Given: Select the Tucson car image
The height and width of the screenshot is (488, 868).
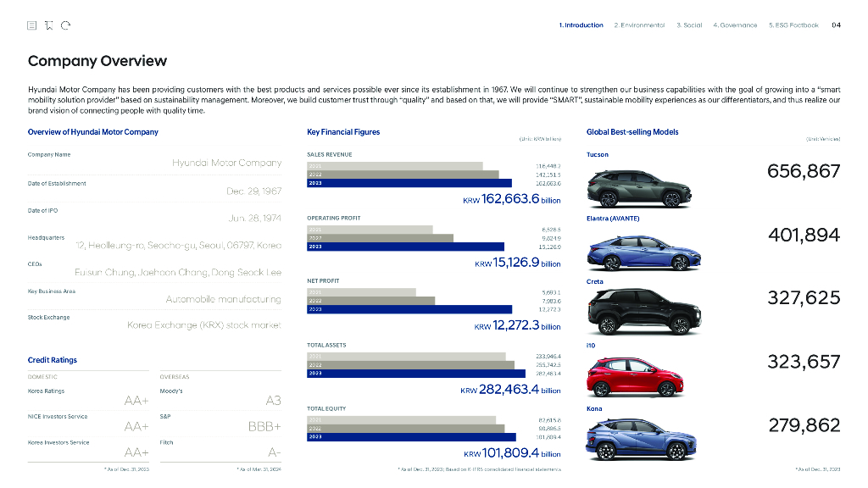Looking at the screenshot, I should click(x=639, y=189).
